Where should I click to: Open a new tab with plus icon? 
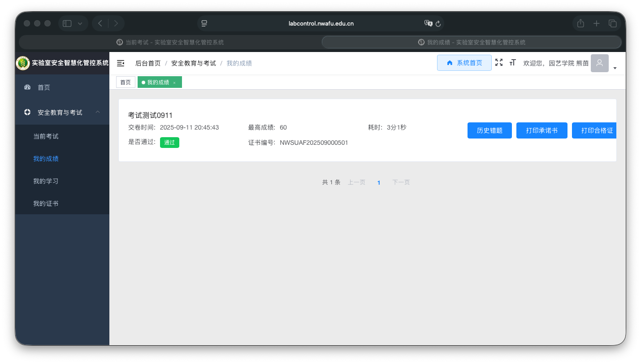(x=597, y=23)
